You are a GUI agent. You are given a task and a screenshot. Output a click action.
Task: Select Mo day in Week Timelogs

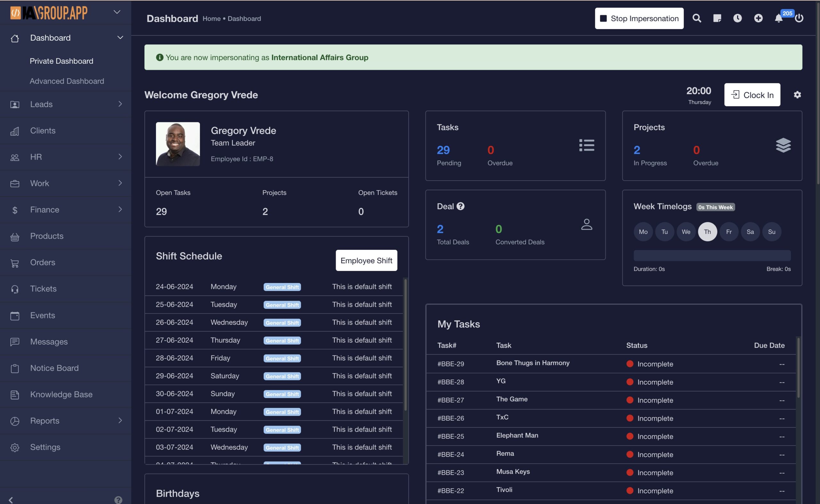(x=643, y=232)
